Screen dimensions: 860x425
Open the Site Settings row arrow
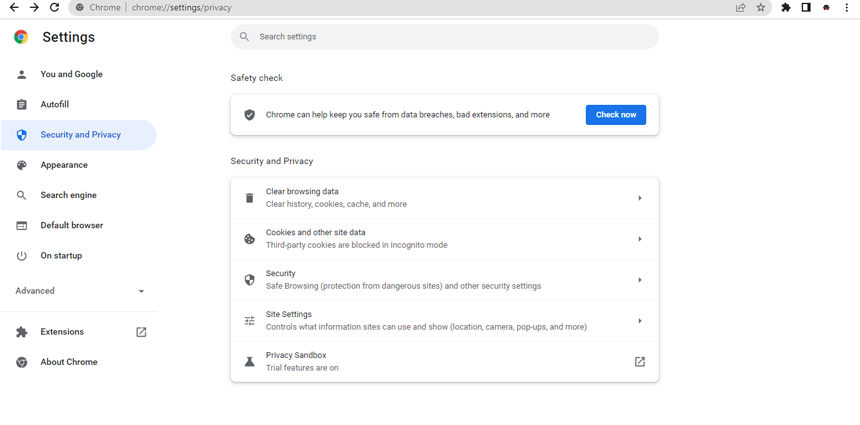coord(640,321)
